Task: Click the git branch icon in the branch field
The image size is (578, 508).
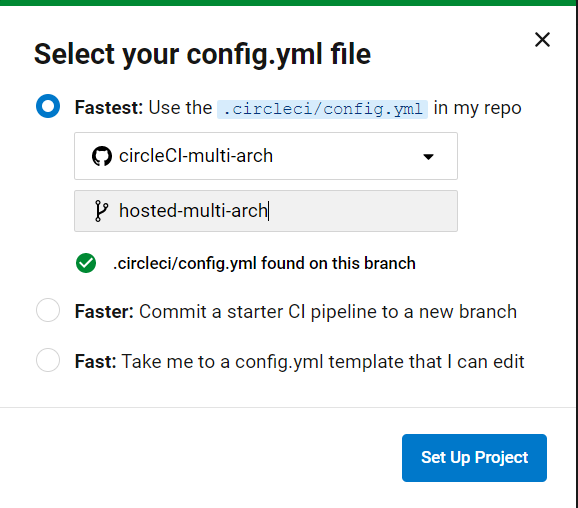Action: [x=101, y=211]
